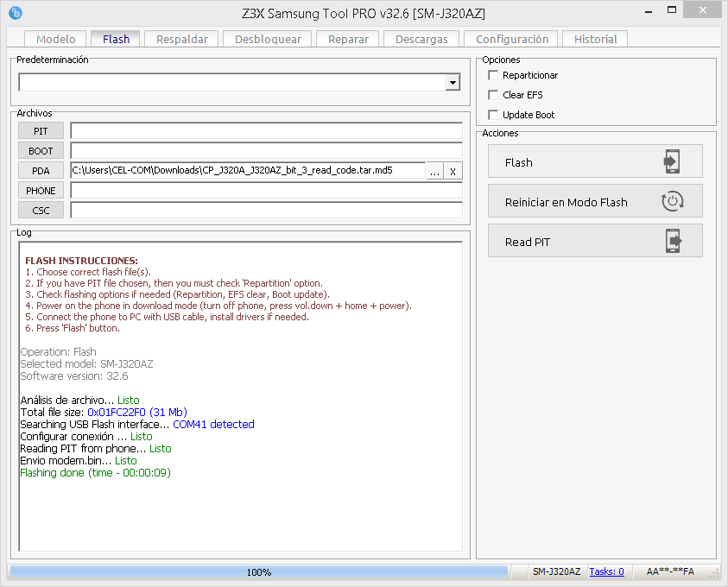Switch to the Modelo tab
Image resolution: width=728 pixels, height=587 pixels.
coord(56,39)
